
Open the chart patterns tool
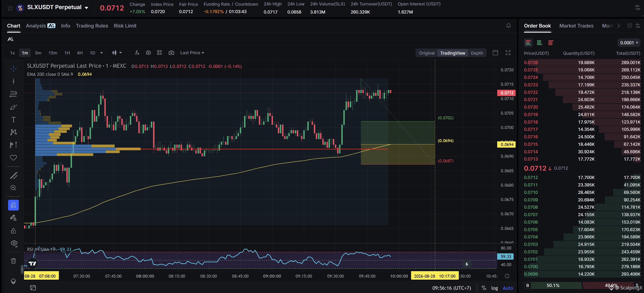14,132
